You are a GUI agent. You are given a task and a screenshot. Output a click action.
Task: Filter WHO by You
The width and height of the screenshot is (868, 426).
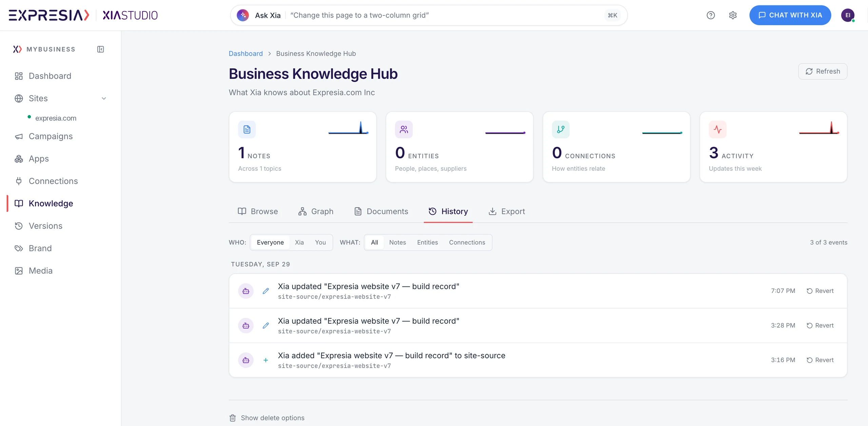click(320, 242)
